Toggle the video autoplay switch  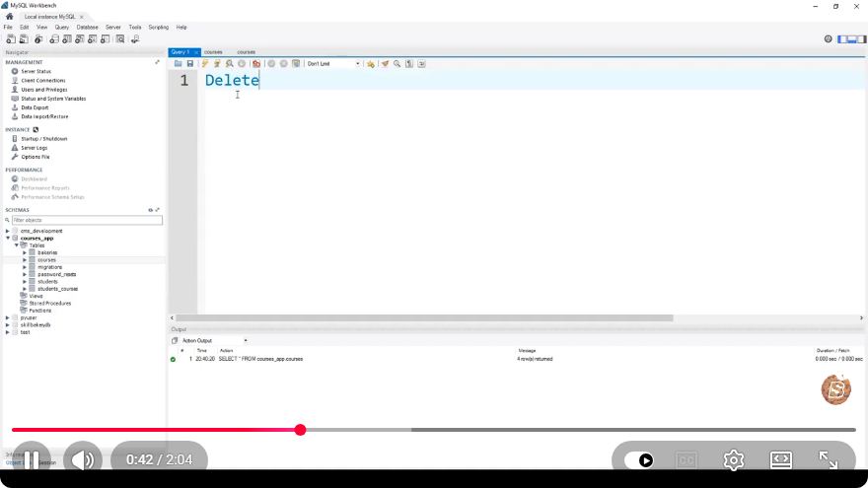tap(639, 460)
